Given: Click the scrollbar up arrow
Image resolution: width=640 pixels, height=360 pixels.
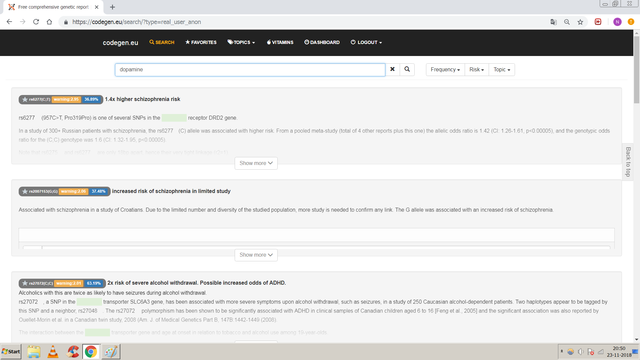Looking at the screenshot, I should [x=636, y=33].
